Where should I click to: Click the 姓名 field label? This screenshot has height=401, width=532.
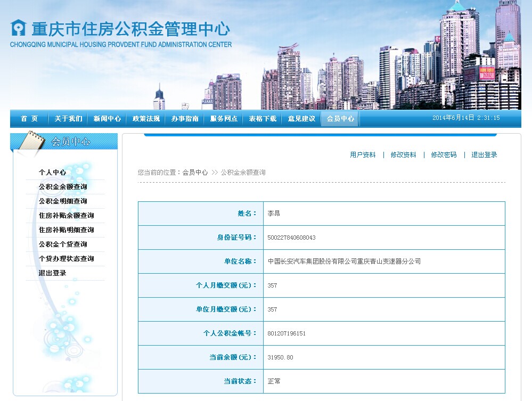tap(247, 214)
